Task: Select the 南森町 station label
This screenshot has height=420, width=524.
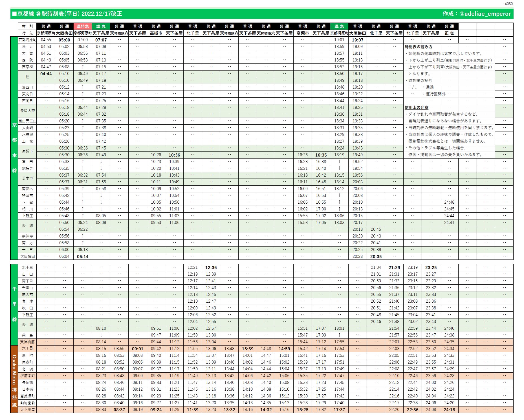Action: (27, 362)
